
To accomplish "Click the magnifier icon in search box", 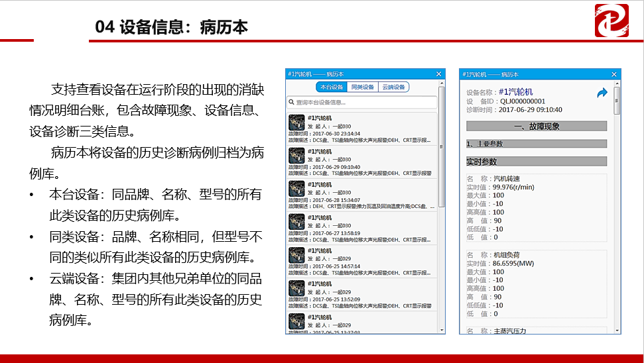I will coord(291,102).
